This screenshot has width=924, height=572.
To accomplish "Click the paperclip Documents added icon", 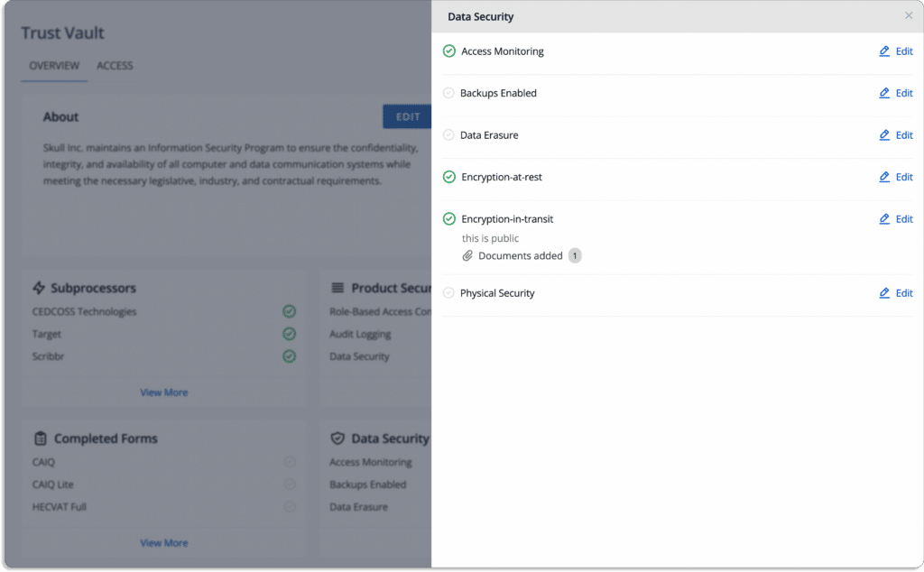I will click(467, 255).
